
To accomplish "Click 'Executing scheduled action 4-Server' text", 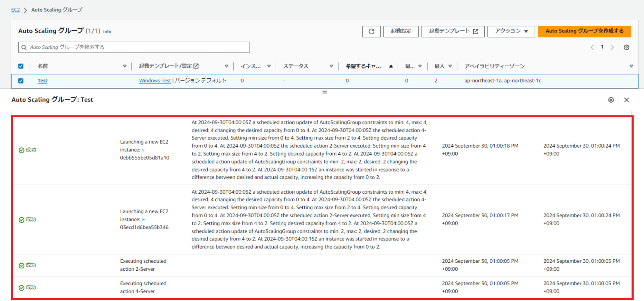I will (143, 287).
